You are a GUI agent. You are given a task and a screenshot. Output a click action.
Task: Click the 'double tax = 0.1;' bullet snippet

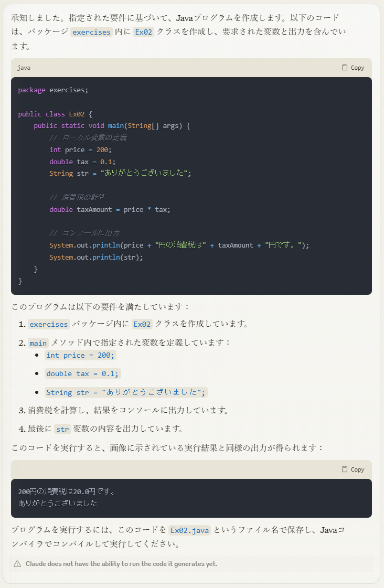[82, 373]
